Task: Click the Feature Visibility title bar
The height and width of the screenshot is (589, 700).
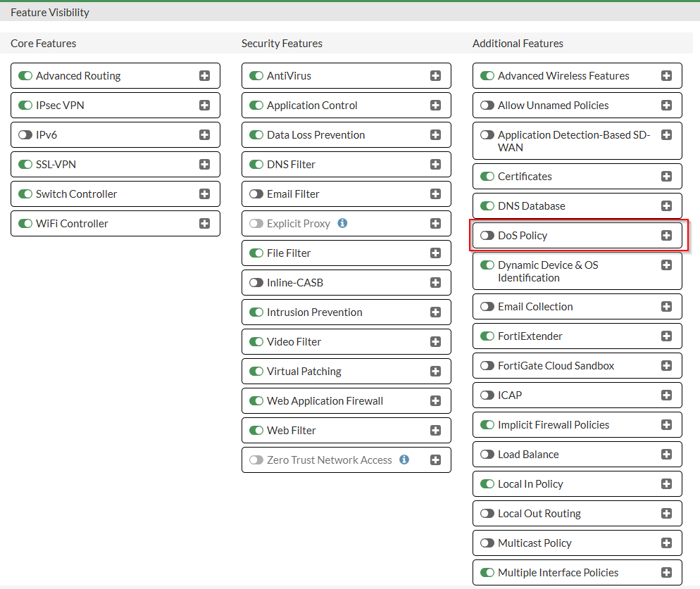Action: tap(49, 12)
